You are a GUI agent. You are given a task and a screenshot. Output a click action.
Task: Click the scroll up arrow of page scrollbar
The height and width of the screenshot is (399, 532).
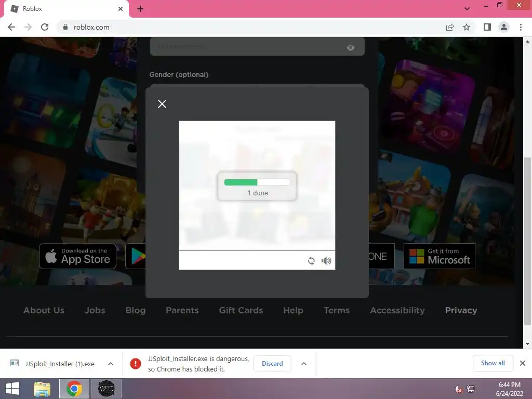pyautogui.click(x=527, y=41)
